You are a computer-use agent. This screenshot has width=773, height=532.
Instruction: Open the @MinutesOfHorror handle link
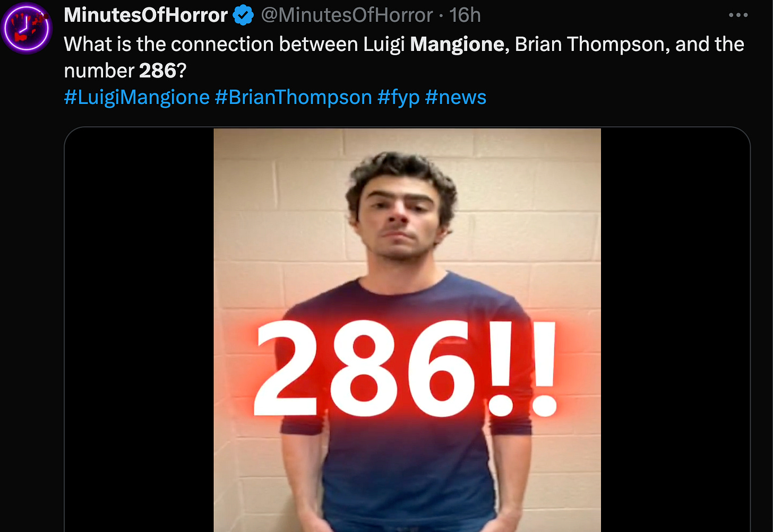coord(347,15)
